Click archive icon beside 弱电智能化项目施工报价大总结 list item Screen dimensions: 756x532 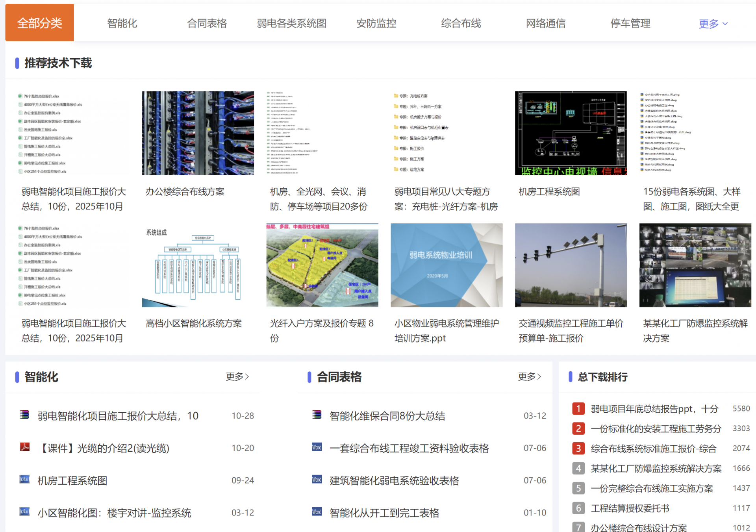pos(25,415)
